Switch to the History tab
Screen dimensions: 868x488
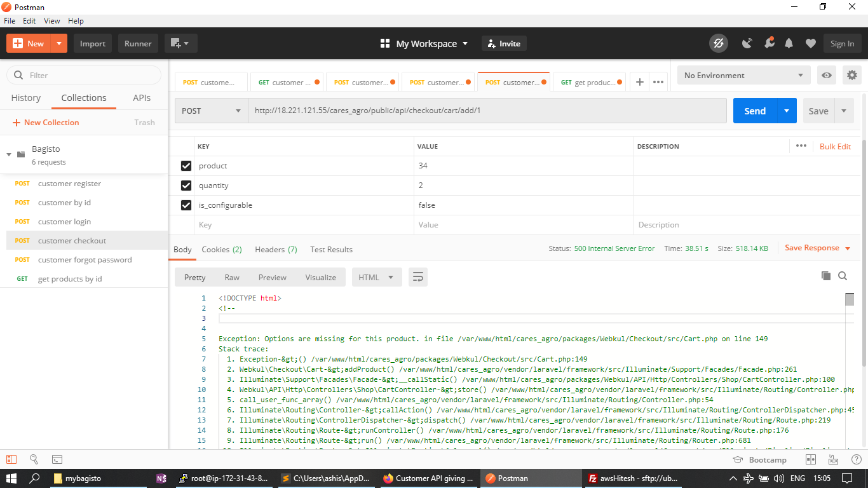coord(25,98)
